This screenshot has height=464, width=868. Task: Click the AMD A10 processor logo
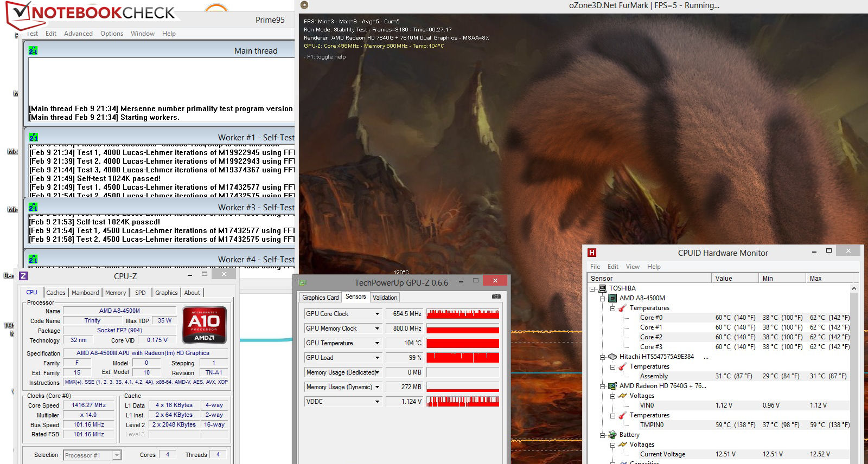[204, 325]
